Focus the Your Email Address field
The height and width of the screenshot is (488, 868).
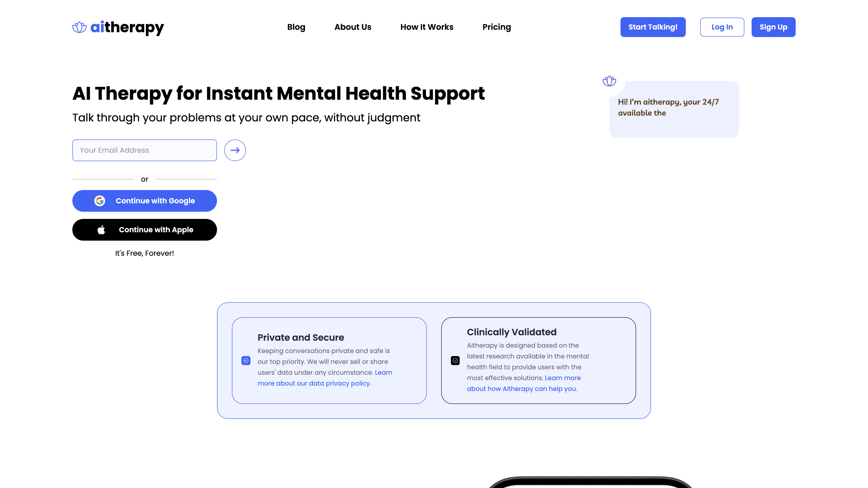click(x=145, y=150)
